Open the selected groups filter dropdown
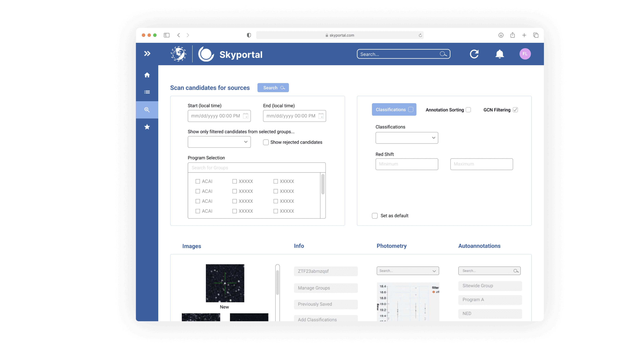Image resolution: width=644 pixels, height=350 pixels. click(x=219, y=142)
